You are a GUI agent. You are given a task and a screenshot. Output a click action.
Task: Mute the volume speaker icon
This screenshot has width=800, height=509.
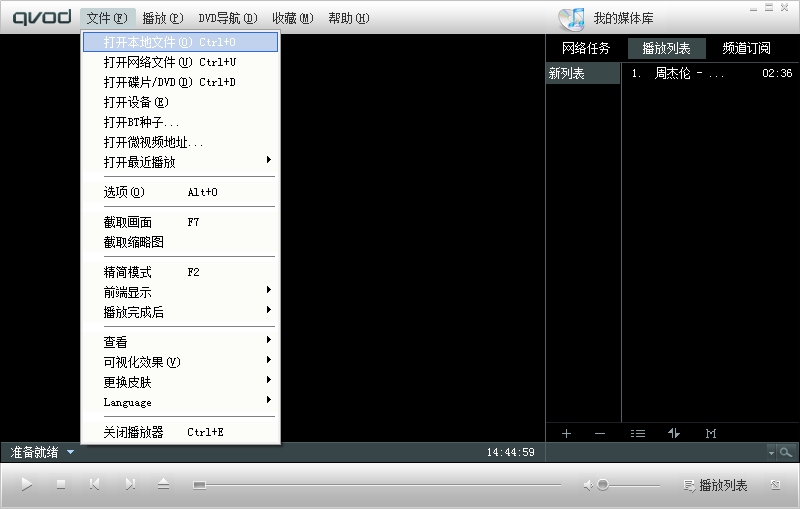588,485
